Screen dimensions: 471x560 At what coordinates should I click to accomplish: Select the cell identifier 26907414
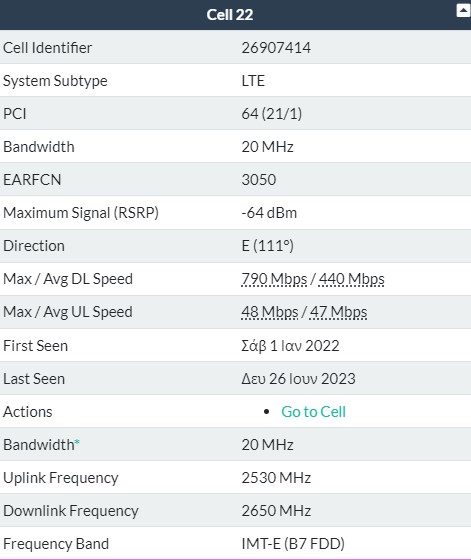(x=276, y=48)
